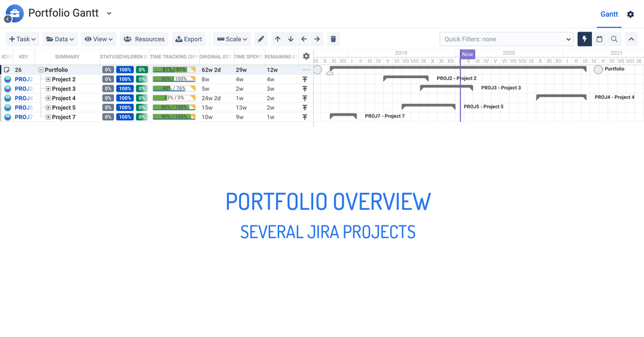Expand the Project 2 row
Screen dimensions: 644x337
tap(48, 79)
